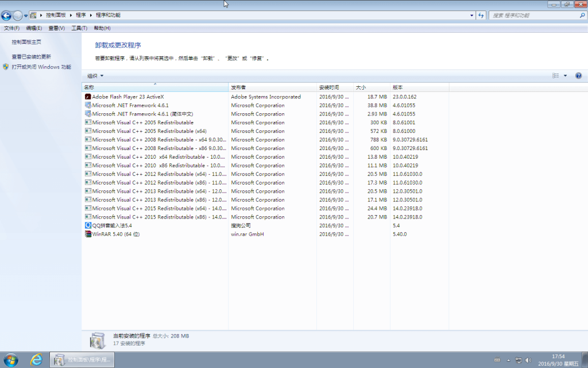588x368 pixels.
Task: Expand the breadcrumb arrow before 控制面板
Action: click(x=41, y=16)
